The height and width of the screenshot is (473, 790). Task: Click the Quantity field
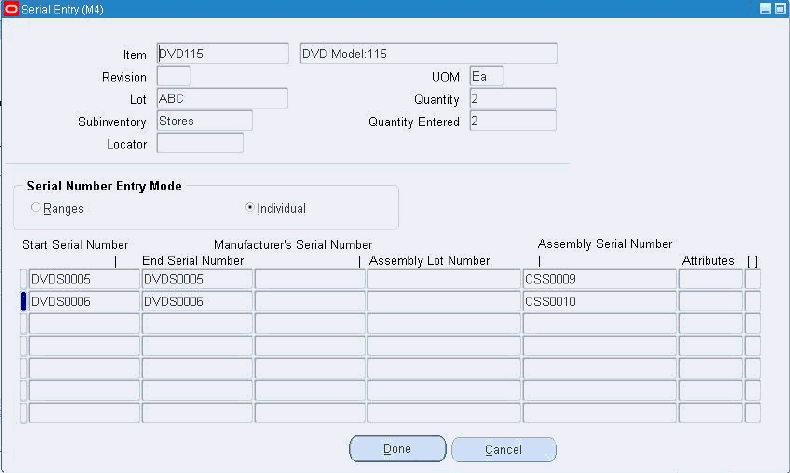[513, 98]
